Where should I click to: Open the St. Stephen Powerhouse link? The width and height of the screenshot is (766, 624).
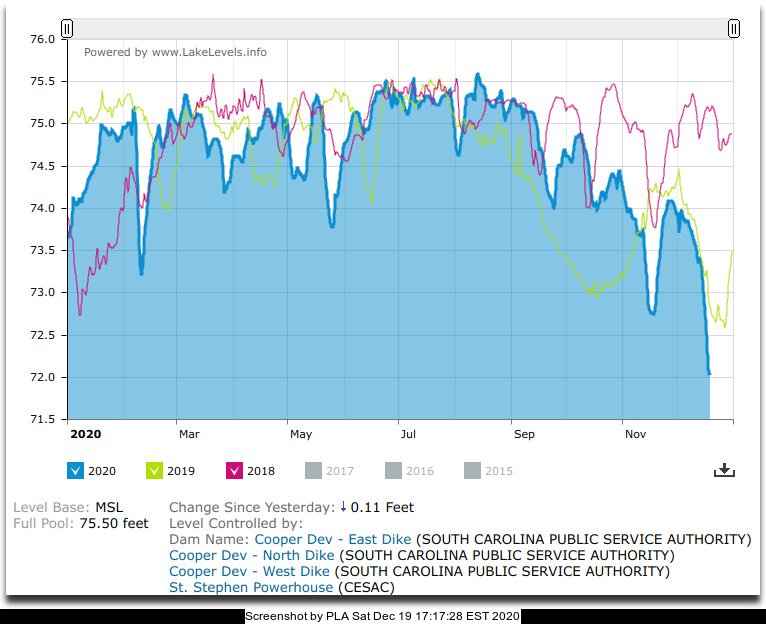[251, 587]
